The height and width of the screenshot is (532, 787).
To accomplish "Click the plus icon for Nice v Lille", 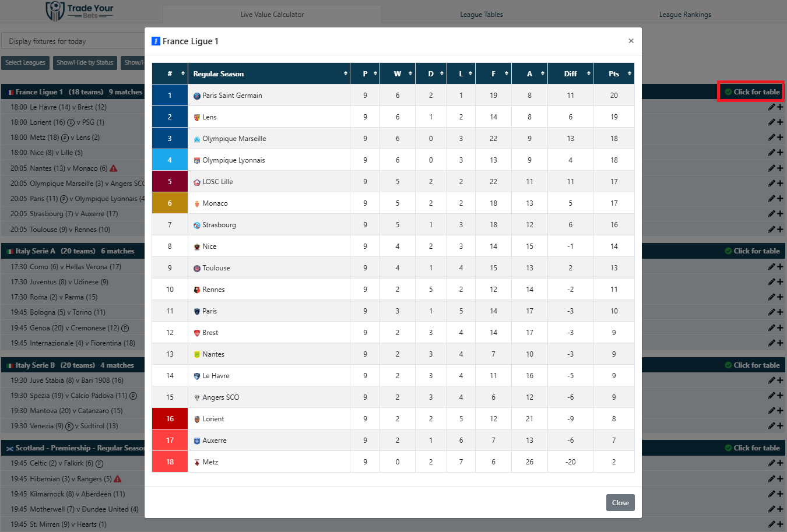I will click(780, 153).
